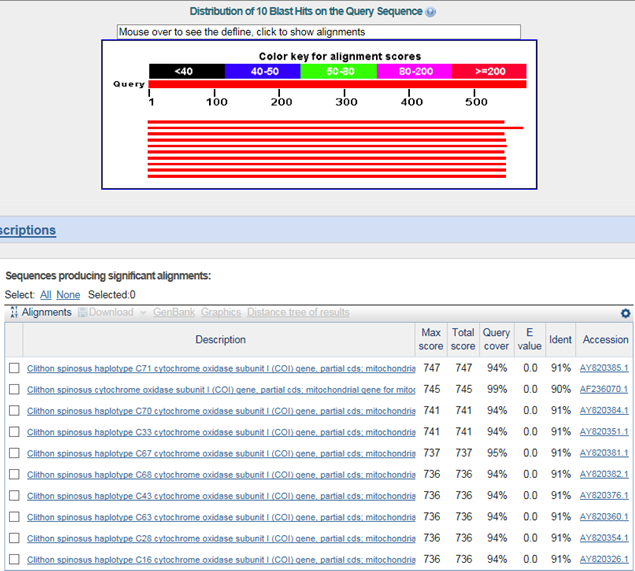This screenshot has width=635, height=571.
Task: Click blue 40-50 color key block
Action: (262, 71)
